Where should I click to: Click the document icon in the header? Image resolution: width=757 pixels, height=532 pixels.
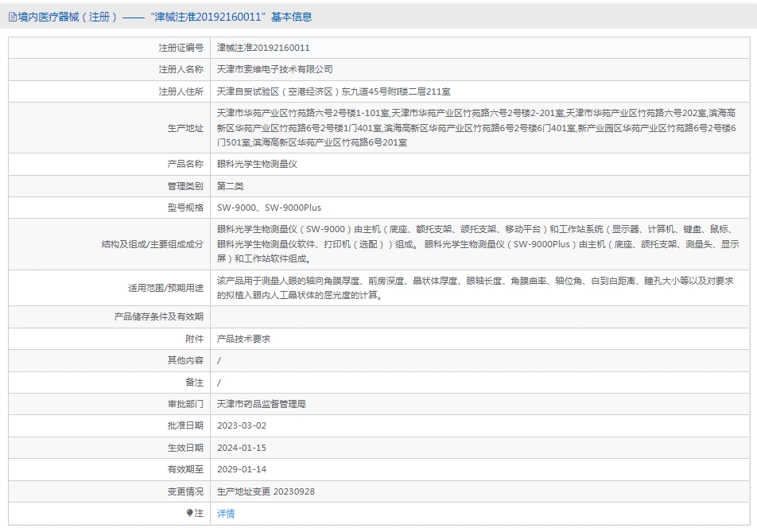(x=13, y=17)
